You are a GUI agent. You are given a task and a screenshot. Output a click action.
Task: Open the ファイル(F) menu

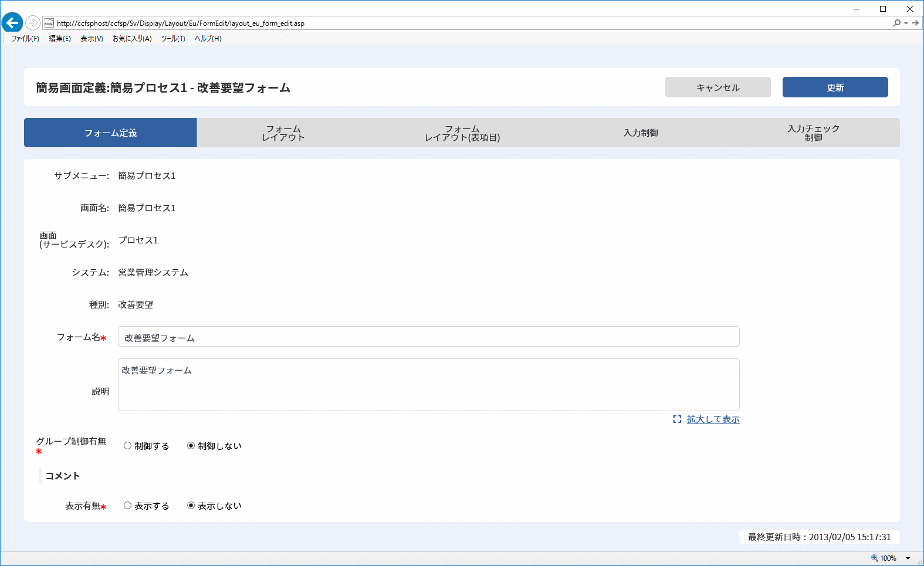25,39
